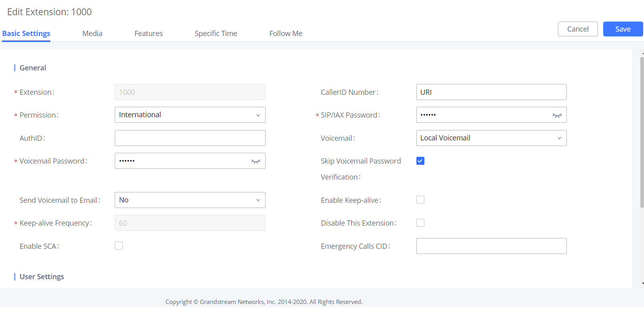Click the Save button
The height and width of the screenshot is (310, 644).
[x=623, y=29]
